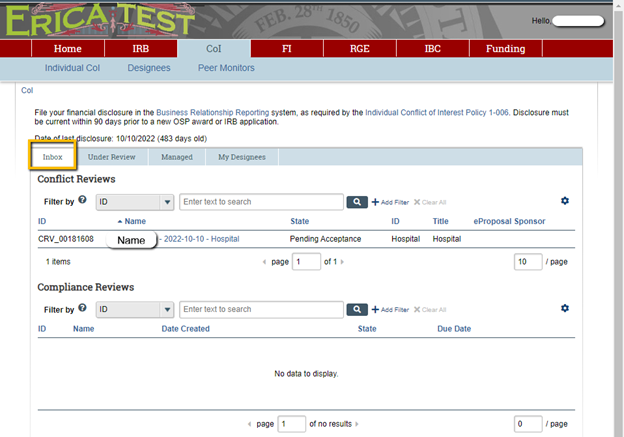The width and height of the screenshot is (624, 437).
Task: Click Compliance Reviews items per page field
Action: pos(528,424)
